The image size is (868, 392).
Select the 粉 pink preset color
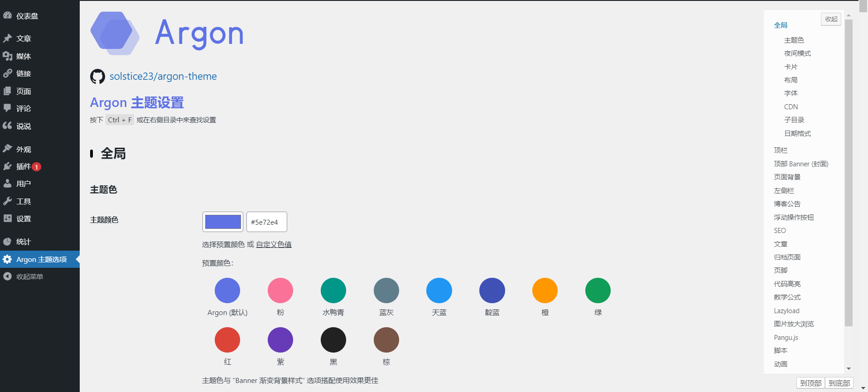coord(280,290)
